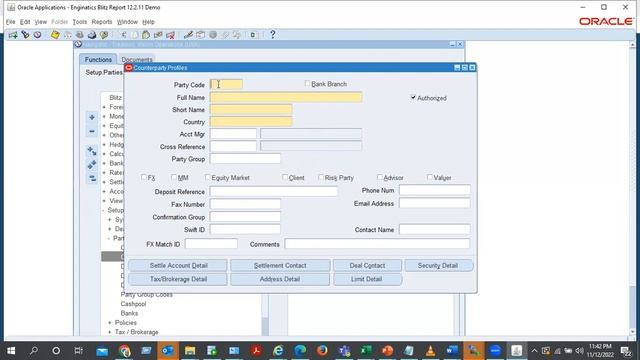Expand the tree node starting with 'Calc'

tap(104, 154)
